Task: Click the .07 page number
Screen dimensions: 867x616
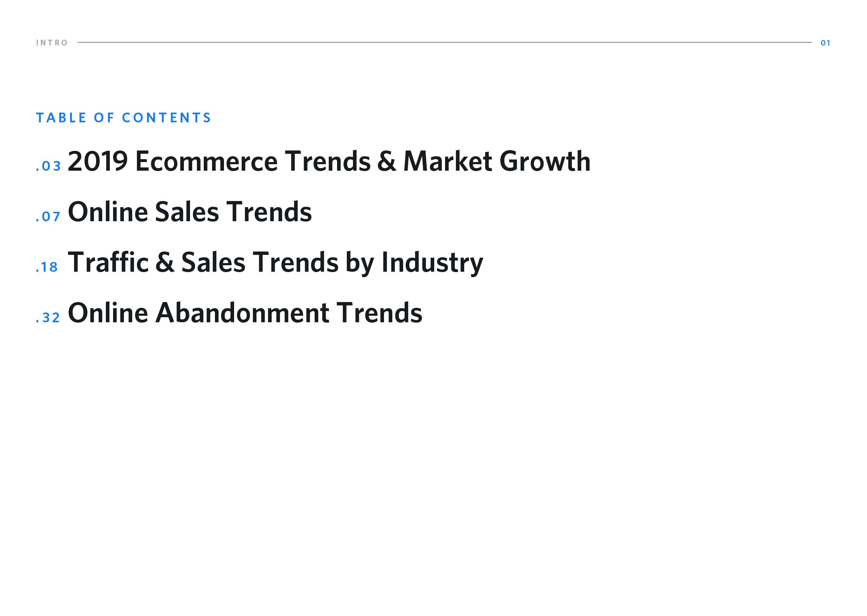Action: [x=48, y=217]
